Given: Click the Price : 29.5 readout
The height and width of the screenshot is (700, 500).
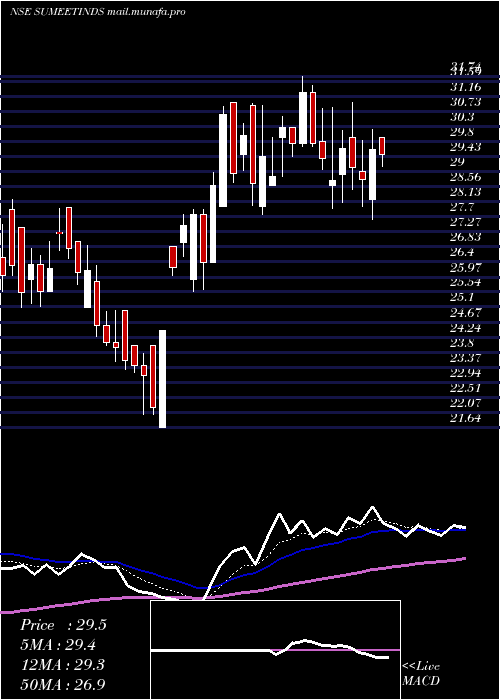Looking at the screenshot, I should pos(63,625).
